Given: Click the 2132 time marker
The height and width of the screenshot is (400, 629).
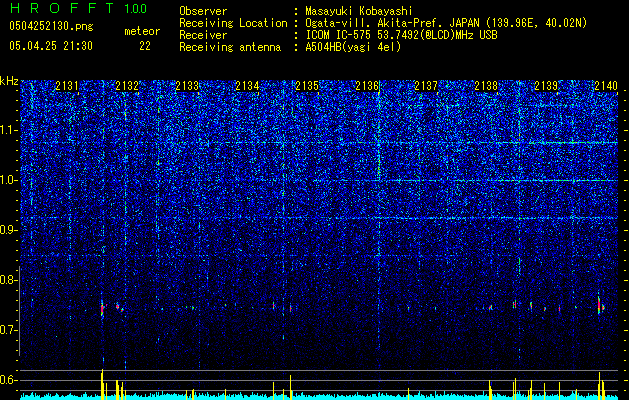Looking at the screenshot, I should [127, 86].
